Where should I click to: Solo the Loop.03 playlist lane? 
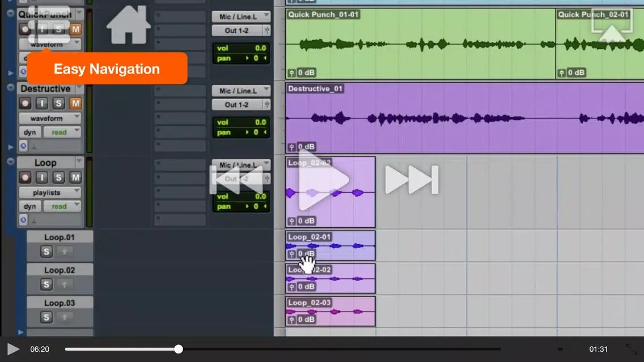(x=46, y=317)
